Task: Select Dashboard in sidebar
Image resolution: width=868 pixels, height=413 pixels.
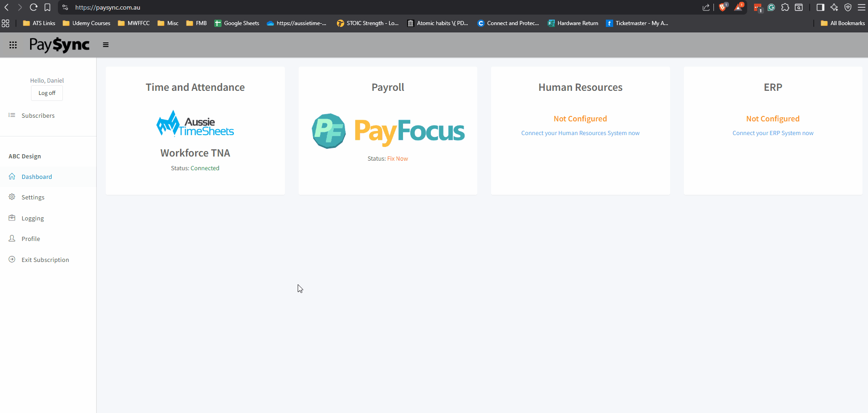Action: pos(37,177)
